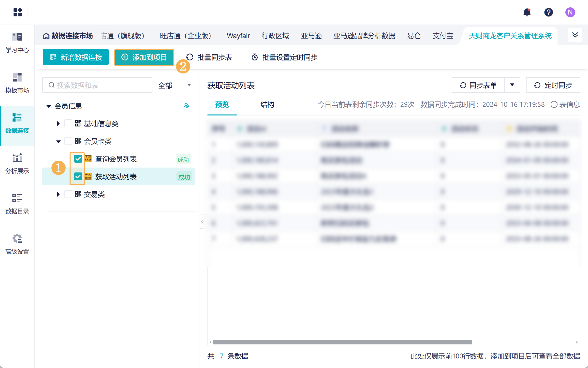This screenshot has height=368, width=588.
Task: Open 学习中心 in the sidebar
Action: click(x=17, y=43)
